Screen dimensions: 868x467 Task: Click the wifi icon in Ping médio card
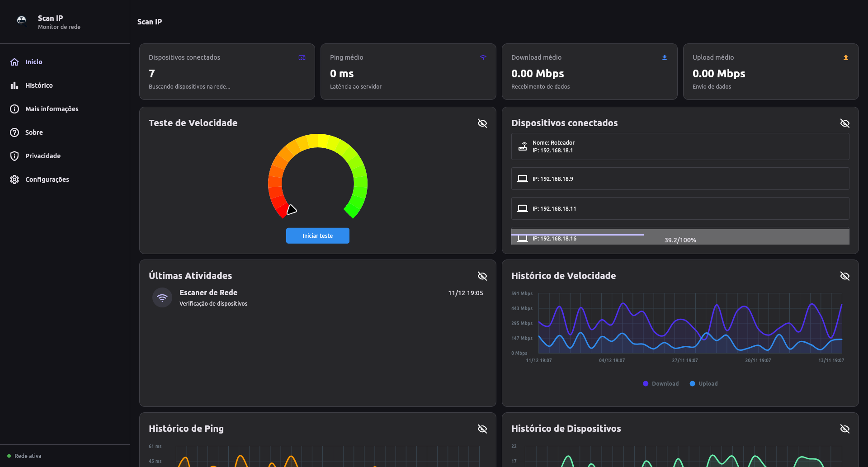tap(483, 57)
